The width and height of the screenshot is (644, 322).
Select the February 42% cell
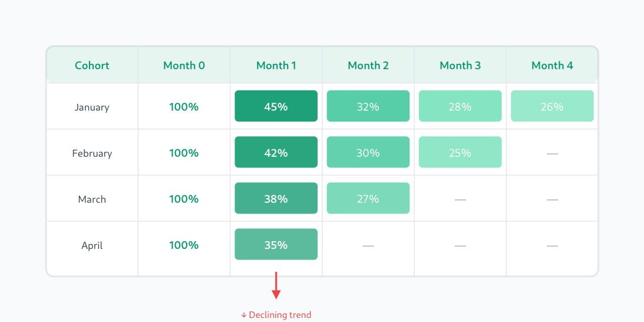click(x=276, y=153)
